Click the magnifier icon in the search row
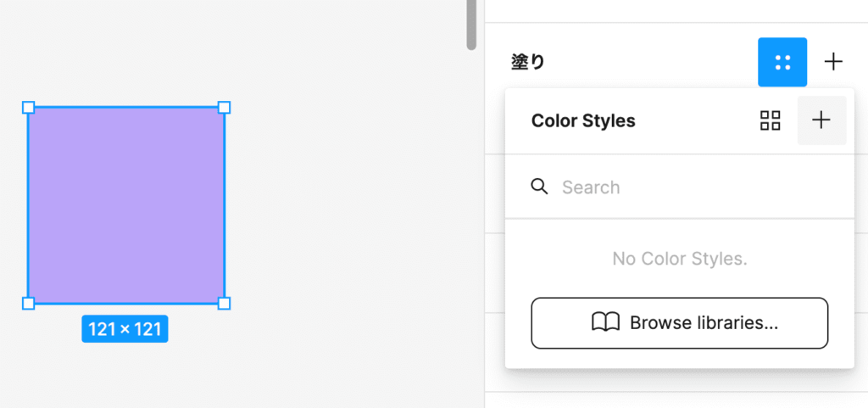Image resolution: width=868 pixels, height=408 pixels. point(539,187)
